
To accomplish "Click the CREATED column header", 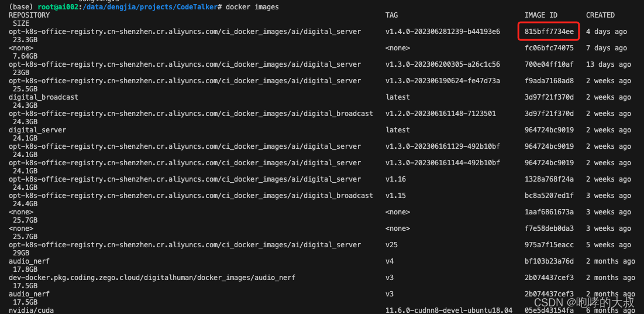I will click(600, 15).
